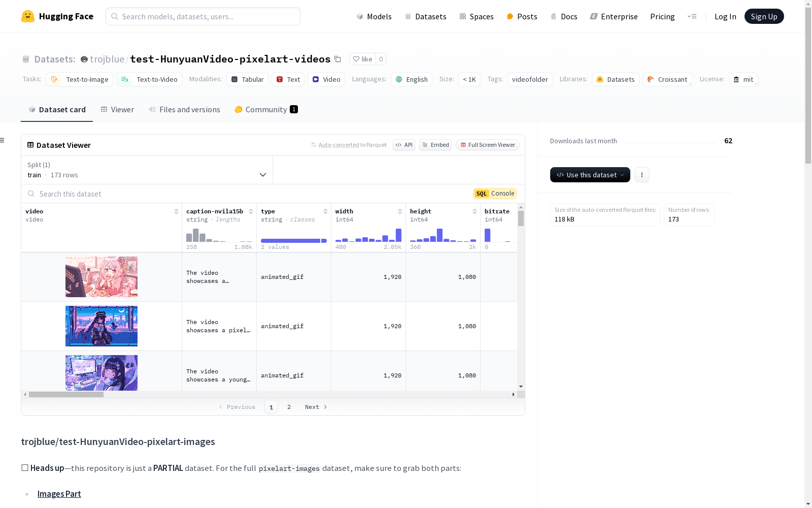This screenshot has height=508, width=812.
Task: Click the search magnifier in Search this dataset
Action: click(31, 194)
